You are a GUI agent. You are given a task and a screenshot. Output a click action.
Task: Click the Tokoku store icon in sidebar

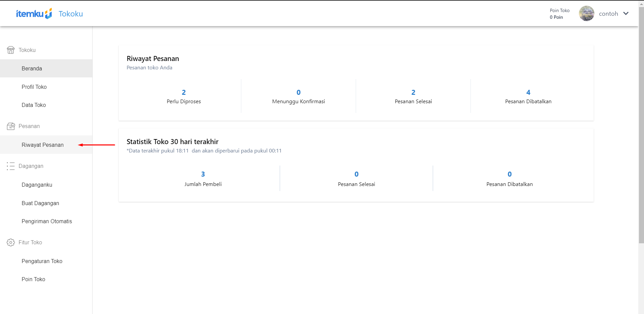[x=11, y=50]
